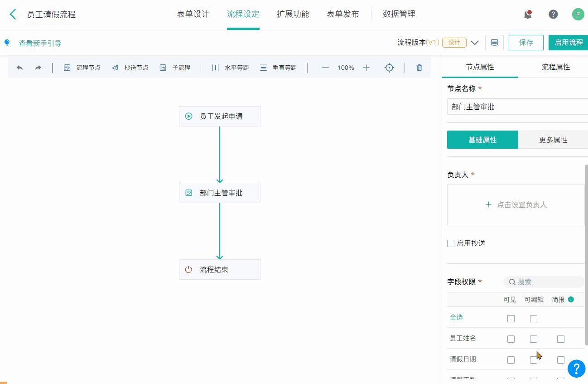The height and width of the screenshot is (384, 588).
Task: Click the comment icon beside 流程版本
Action: pos(494,42)
